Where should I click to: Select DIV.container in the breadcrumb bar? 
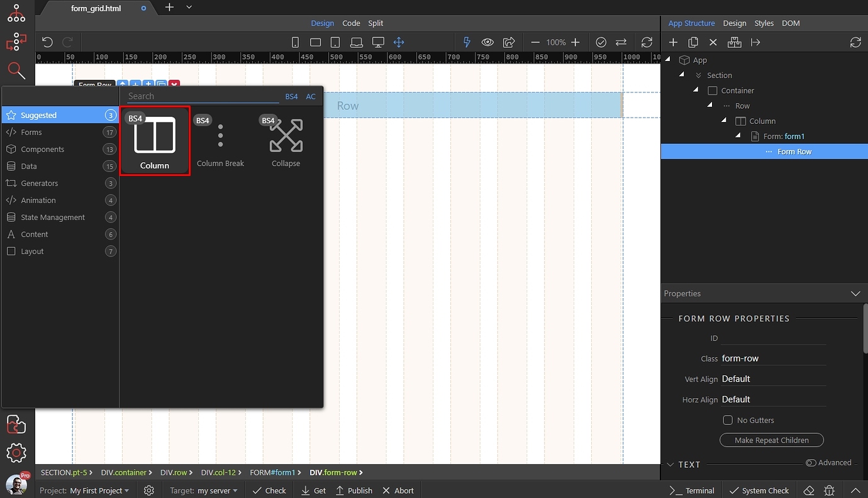(x=124, y=472)
